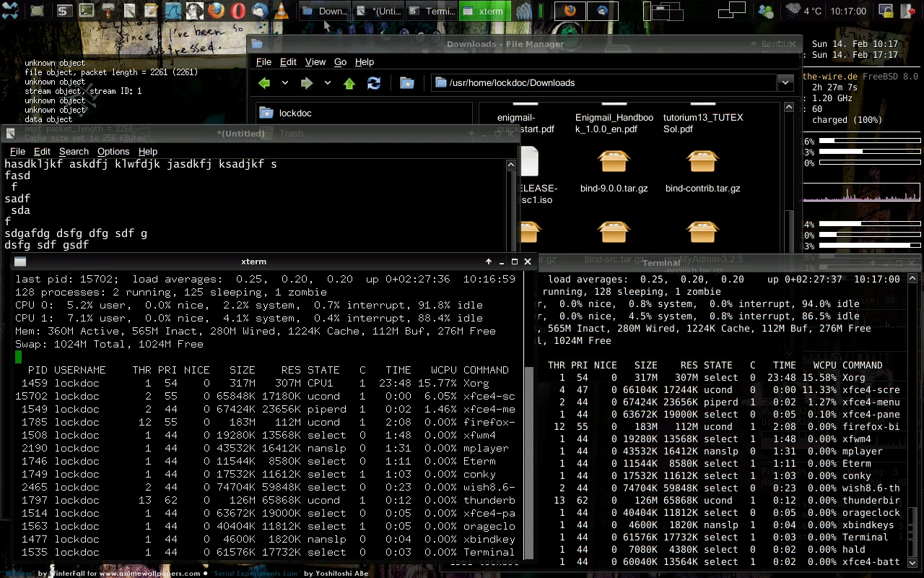Open Options menu in Untitled editor
Viewport: 924px width, 578px height.
tap(113, 152)
